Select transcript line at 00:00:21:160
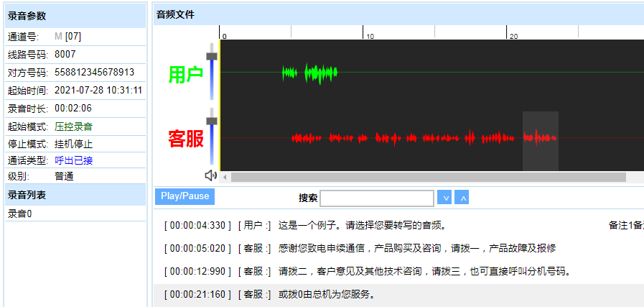Screen dimensions: 644x307 click(x=398, y=295)
